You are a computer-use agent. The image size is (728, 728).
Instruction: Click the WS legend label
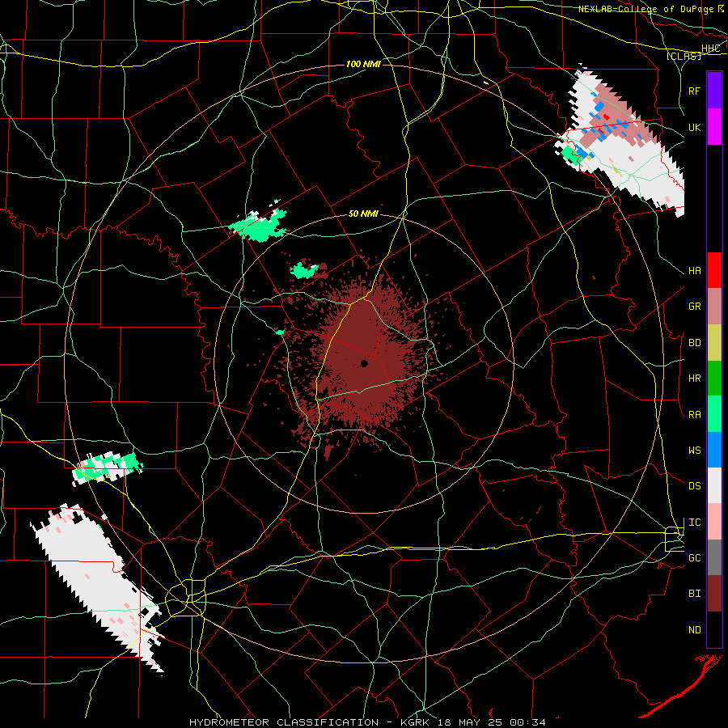pos(695,450)
